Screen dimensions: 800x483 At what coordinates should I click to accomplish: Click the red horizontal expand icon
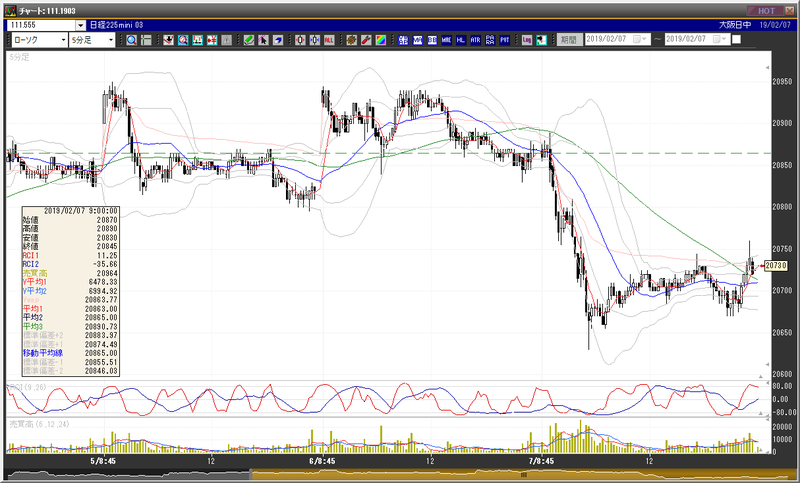point(300,40)
